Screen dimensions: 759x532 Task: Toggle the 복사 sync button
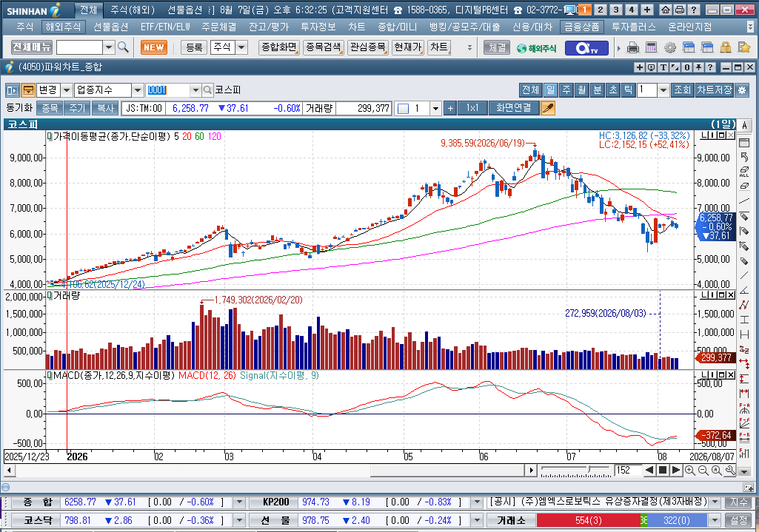105,108
